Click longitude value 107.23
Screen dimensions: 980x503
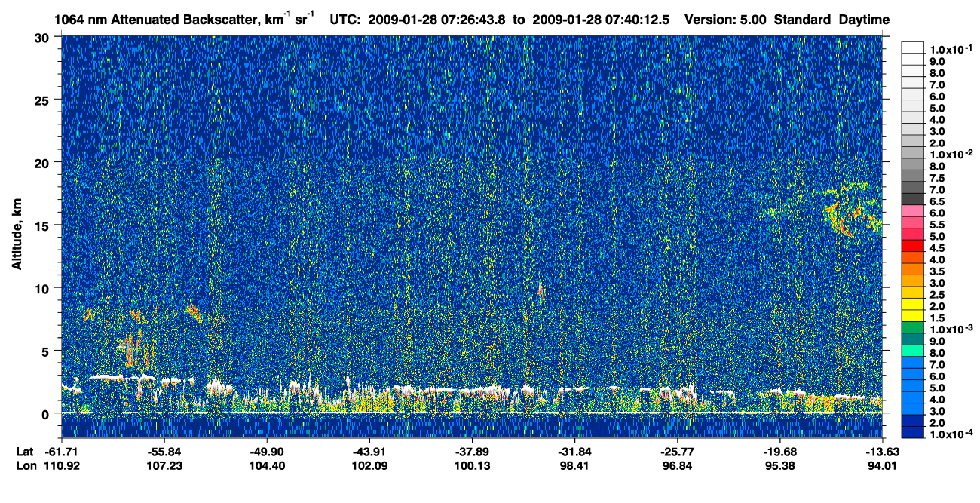coord(164,465)
